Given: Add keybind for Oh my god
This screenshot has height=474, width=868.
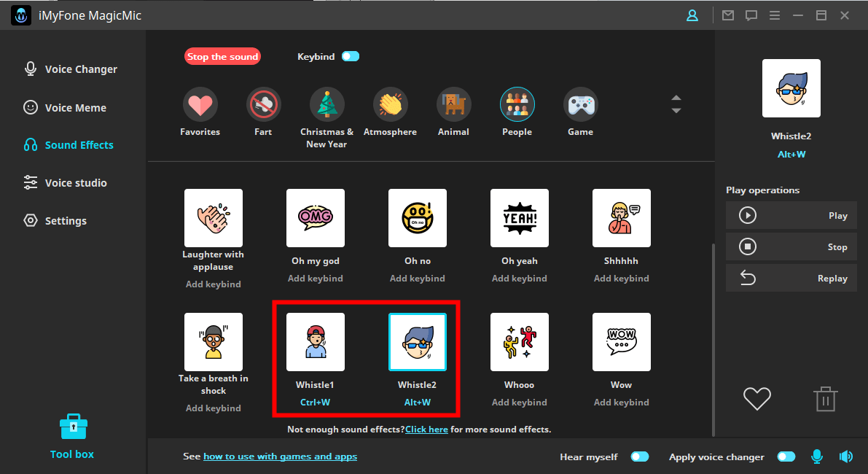Looking at the screenshot, I should point(316,279).
